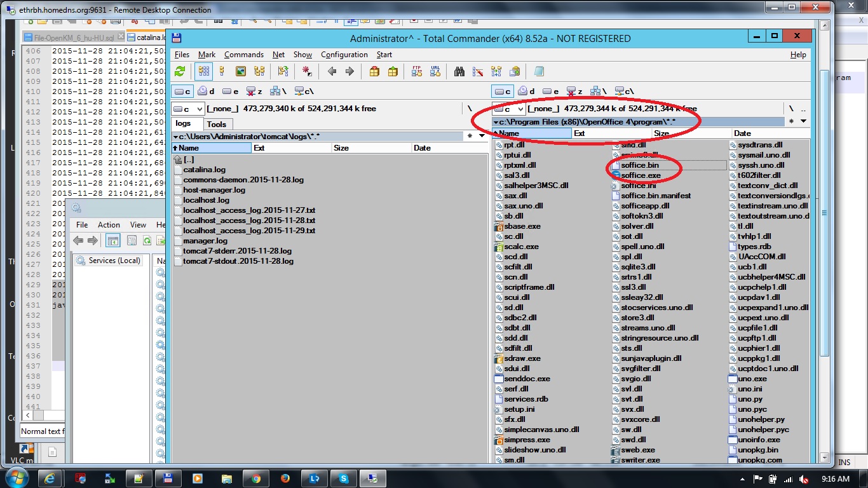Switch to the Tools folder tab

pyautogui.click(x=218, y=124)
